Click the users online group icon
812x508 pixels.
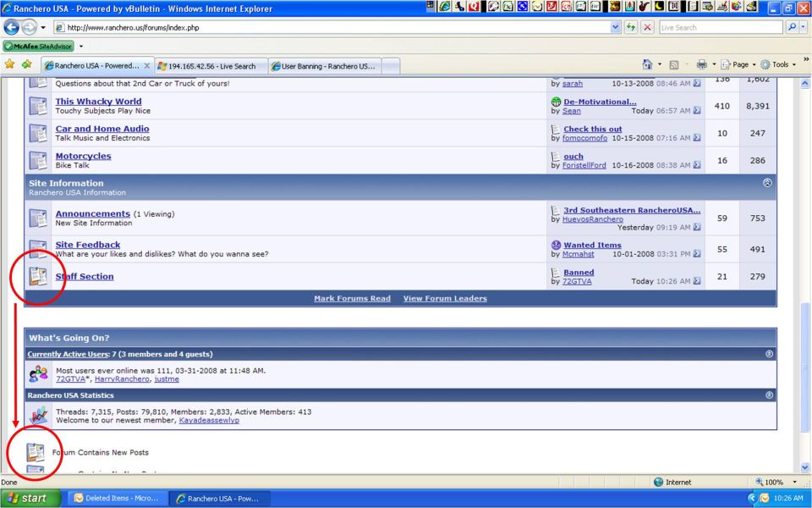click(38, 373)
